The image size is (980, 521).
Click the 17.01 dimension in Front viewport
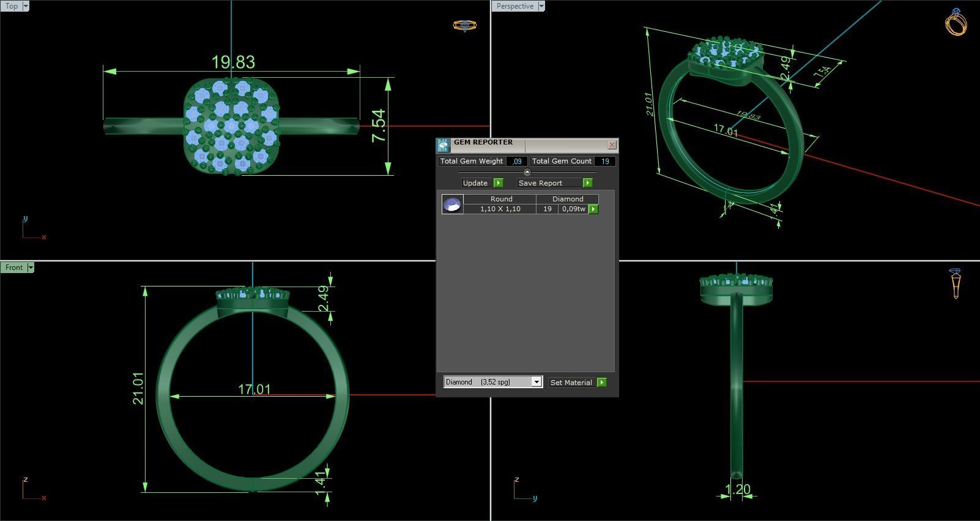[x=254, y=389]
